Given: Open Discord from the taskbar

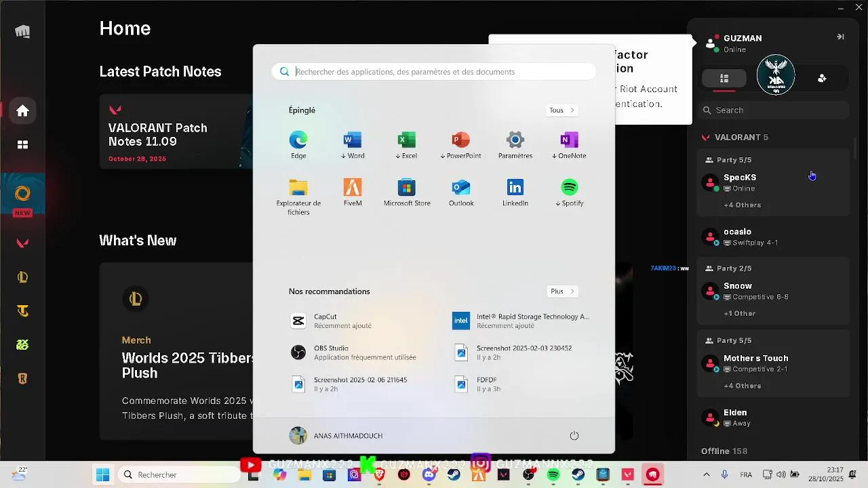Looking at the screenshot, I should (x=429, y=475).
